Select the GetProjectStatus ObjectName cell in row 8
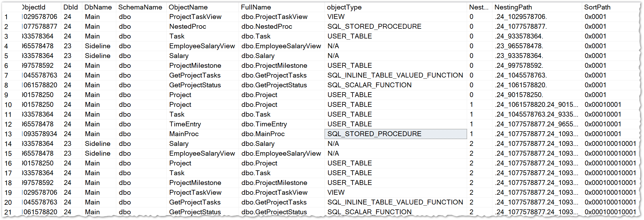This screenshot has width=644, height=220. (202, 85)
